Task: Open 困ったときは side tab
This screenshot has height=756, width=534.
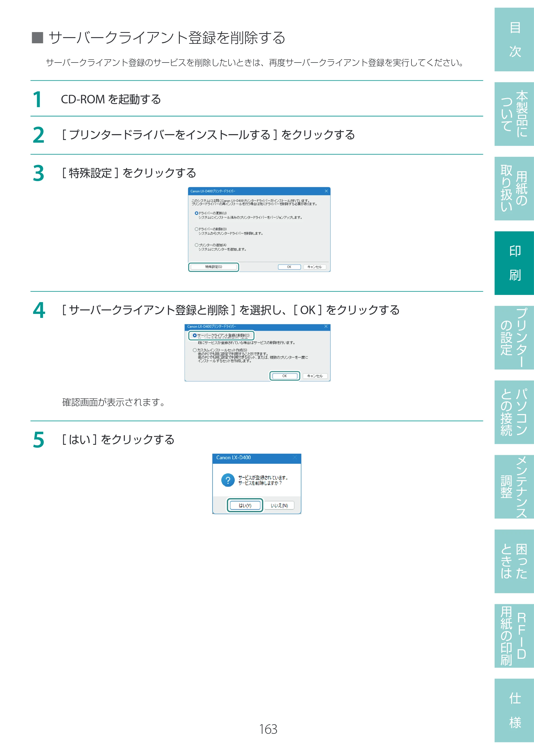Action: [x=514, y=561]
